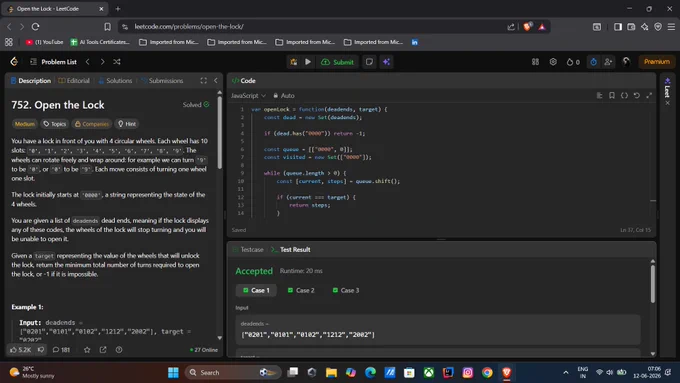Image resolution: width=680 pixels, height=383 pixels.
Task: Open the debugger icon beside Run
Action: pos(294,62)
